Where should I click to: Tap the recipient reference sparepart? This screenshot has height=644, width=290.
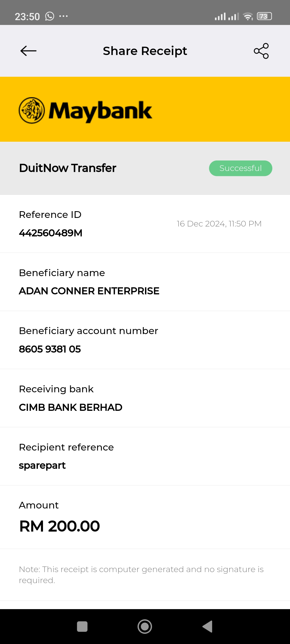42,465
